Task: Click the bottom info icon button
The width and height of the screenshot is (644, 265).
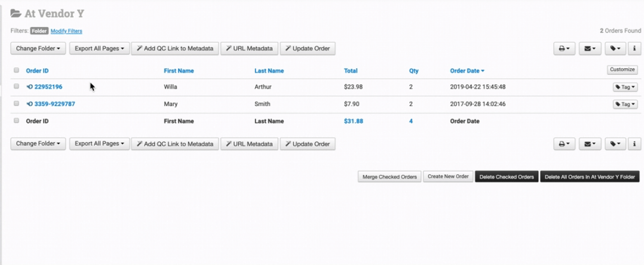Action: (x=635, y=144)
